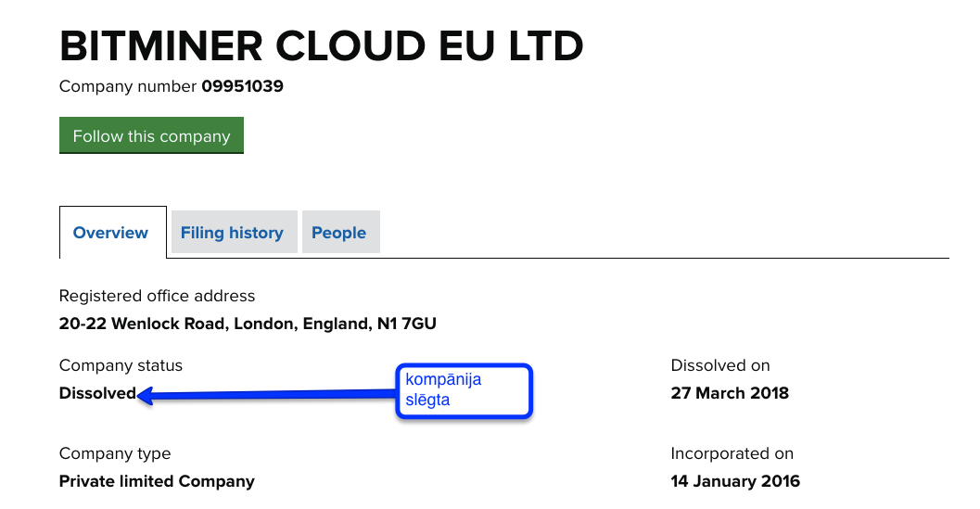Click the BITMINER CLOUD EU LTD heading

[321, 45]
